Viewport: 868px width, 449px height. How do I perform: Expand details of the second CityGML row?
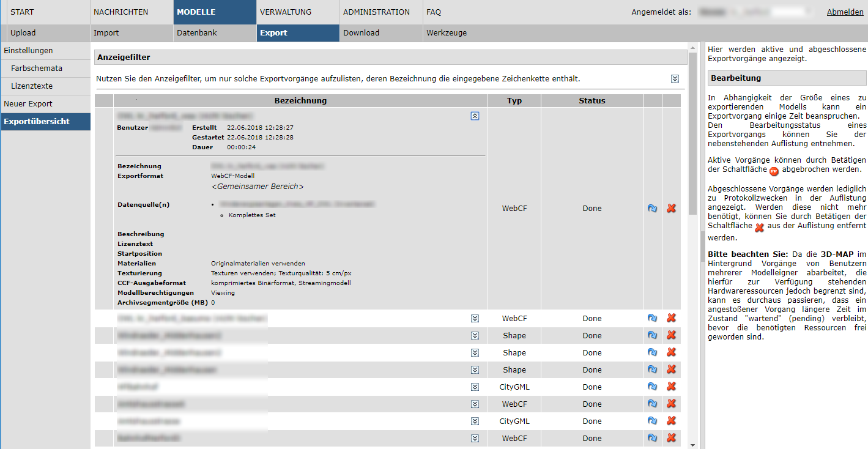pos(475,421)
